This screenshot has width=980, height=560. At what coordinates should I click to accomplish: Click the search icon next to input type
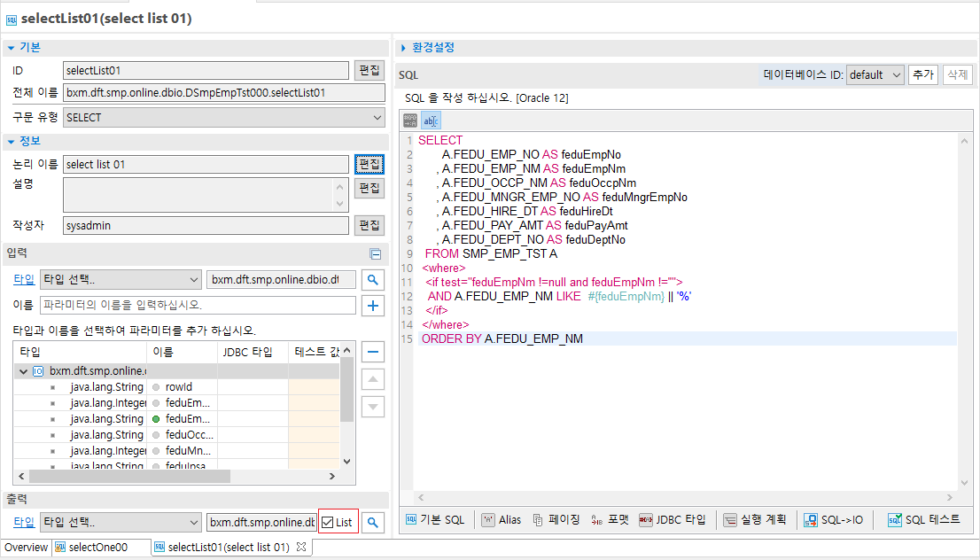(374, 280)
